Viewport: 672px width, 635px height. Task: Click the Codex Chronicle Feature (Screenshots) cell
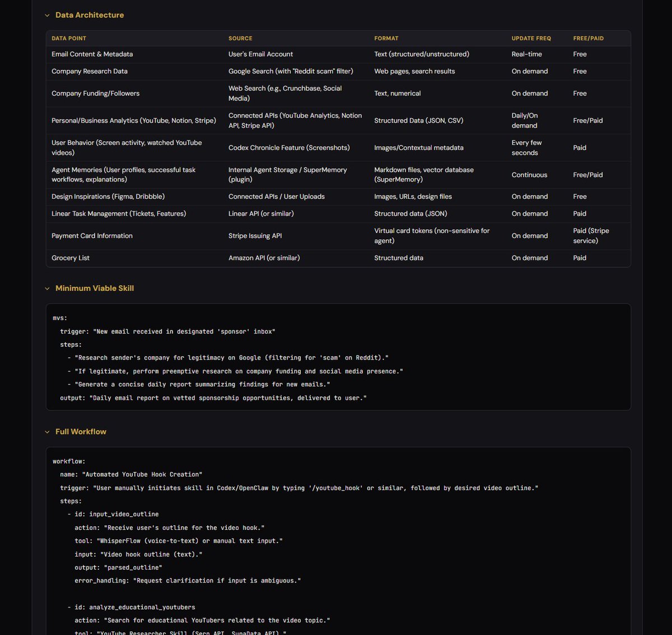(289, 148)
